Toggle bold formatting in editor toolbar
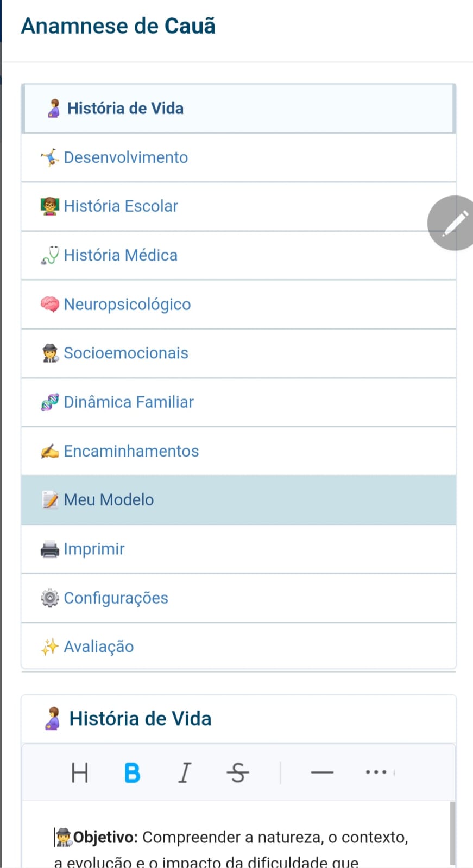473x868 pixels. [132, 772]
